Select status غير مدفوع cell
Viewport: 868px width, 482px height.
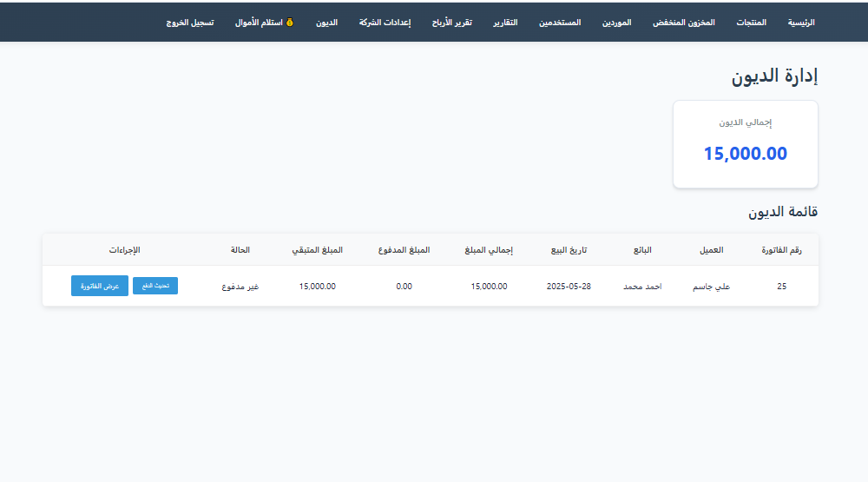(240, 287)
